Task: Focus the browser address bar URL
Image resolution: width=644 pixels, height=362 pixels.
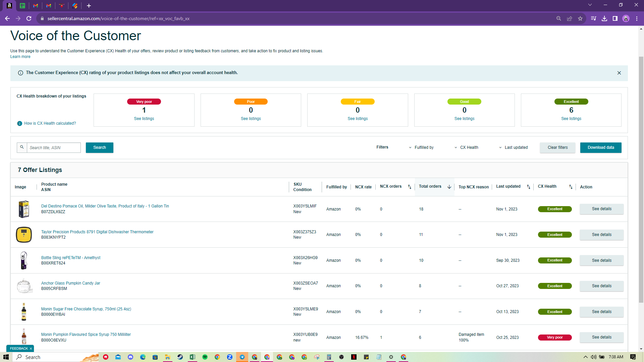Action: [x=118, y=18]
